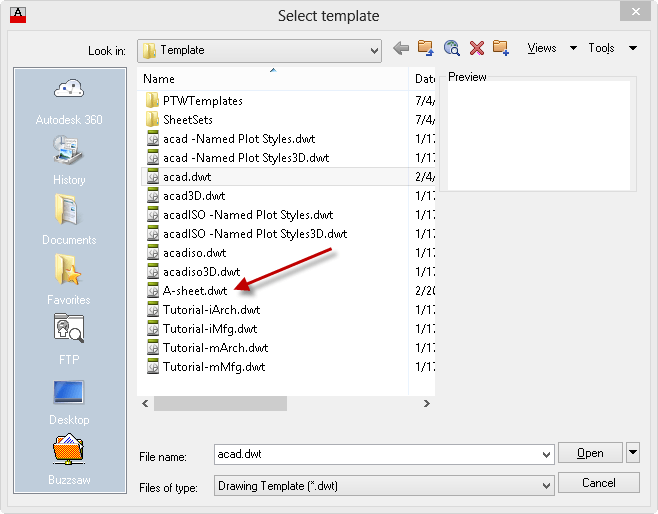Click the red Delete icon
This screenshot has width=658, height=514.
tap(476, 48)
